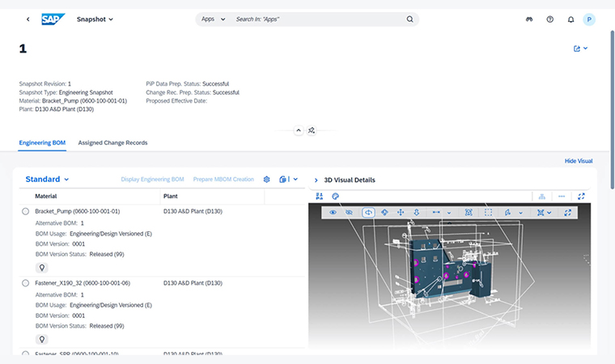The height and width of the screenshot is (364, 615).
Task: Show all parts with the eye icon
Action: pos(333,212)
